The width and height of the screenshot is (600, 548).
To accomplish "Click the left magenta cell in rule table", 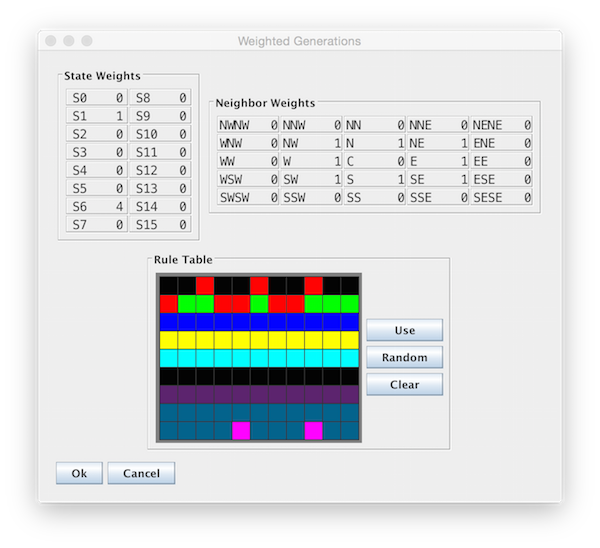I will click(x=241, y=431).
